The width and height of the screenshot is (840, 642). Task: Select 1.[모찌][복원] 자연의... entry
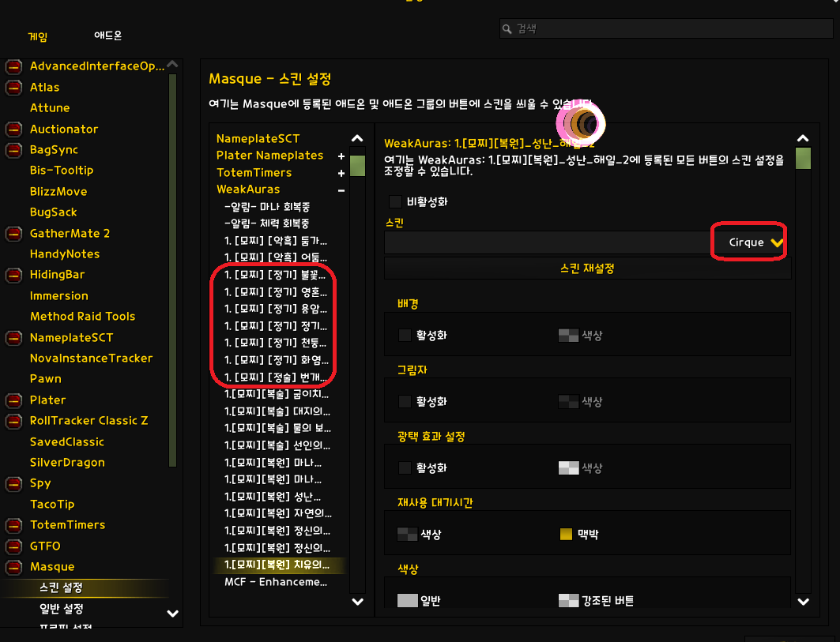(277, 514)
